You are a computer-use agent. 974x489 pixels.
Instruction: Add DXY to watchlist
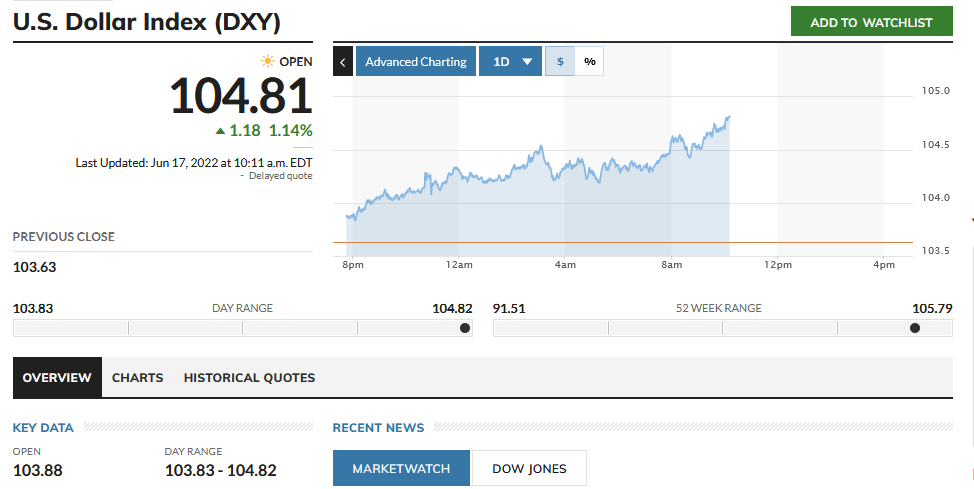coord(872,22)
